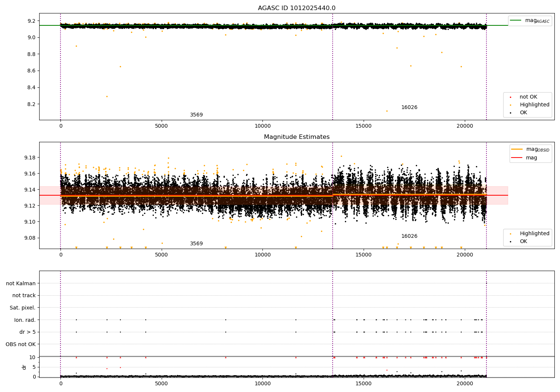
Task: Click y-tick "8.6" on top plot
Action: tap(31, 71)
